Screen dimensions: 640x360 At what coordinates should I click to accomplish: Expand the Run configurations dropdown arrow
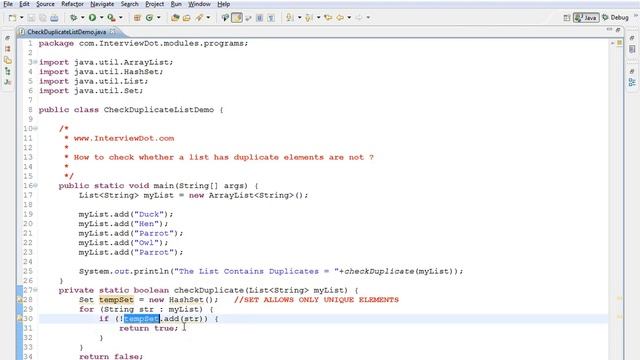[x=101, y=18]
